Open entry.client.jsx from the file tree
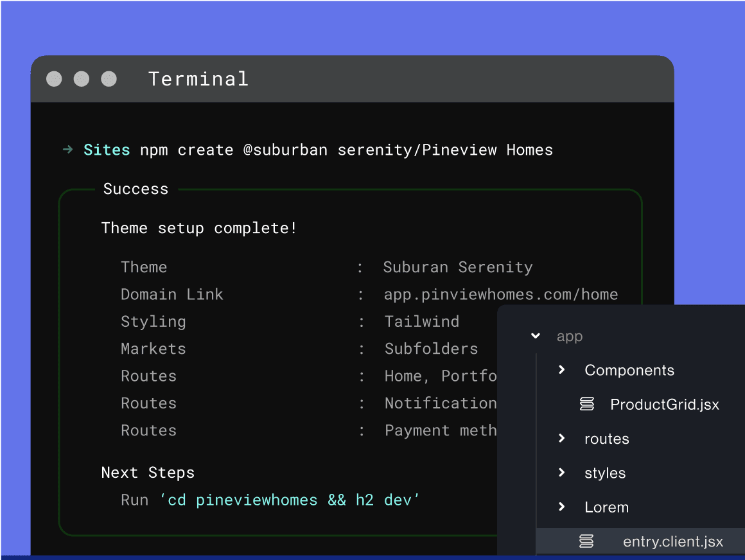The image size is (745, 560). [x=673, y=541]
